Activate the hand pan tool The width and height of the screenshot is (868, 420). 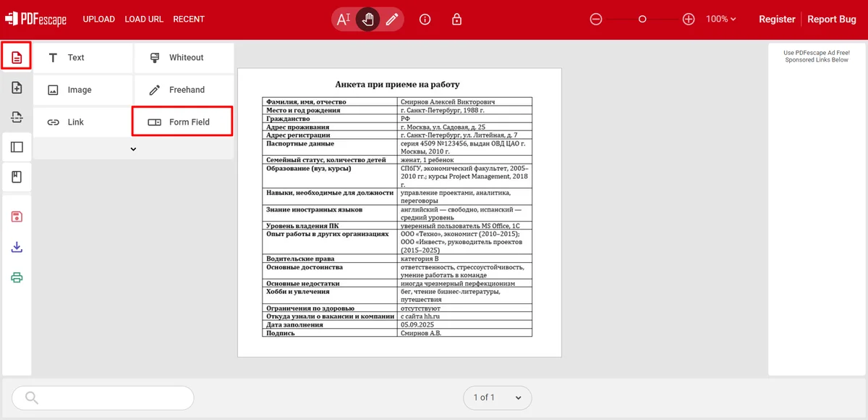click(368, 20)
